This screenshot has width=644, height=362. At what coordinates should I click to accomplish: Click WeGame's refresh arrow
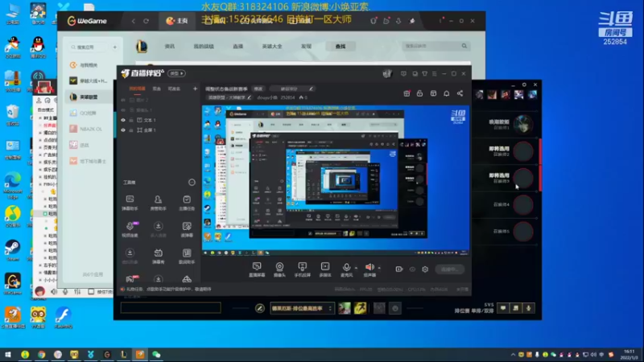[x=146, y=21]
